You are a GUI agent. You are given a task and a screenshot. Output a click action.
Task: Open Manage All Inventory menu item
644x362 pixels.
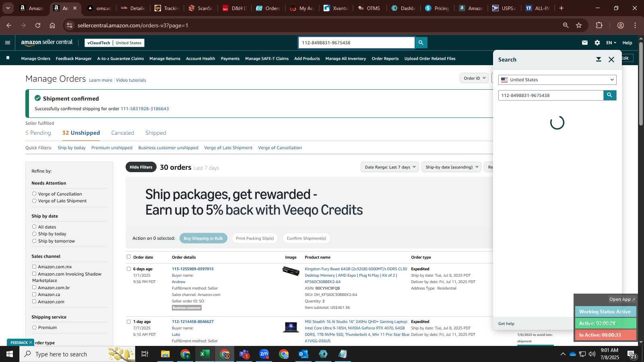(346, 58)
